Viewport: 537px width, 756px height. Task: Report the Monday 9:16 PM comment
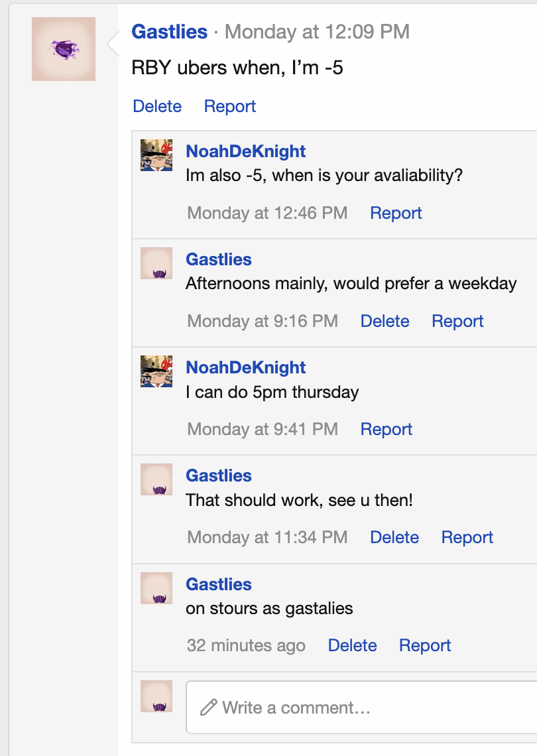coord(457,320)
